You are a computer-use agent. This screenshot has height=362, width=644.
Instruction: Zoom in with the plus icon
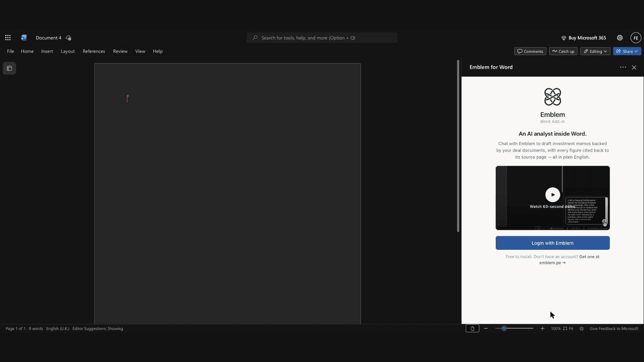(x=542, y=329)
